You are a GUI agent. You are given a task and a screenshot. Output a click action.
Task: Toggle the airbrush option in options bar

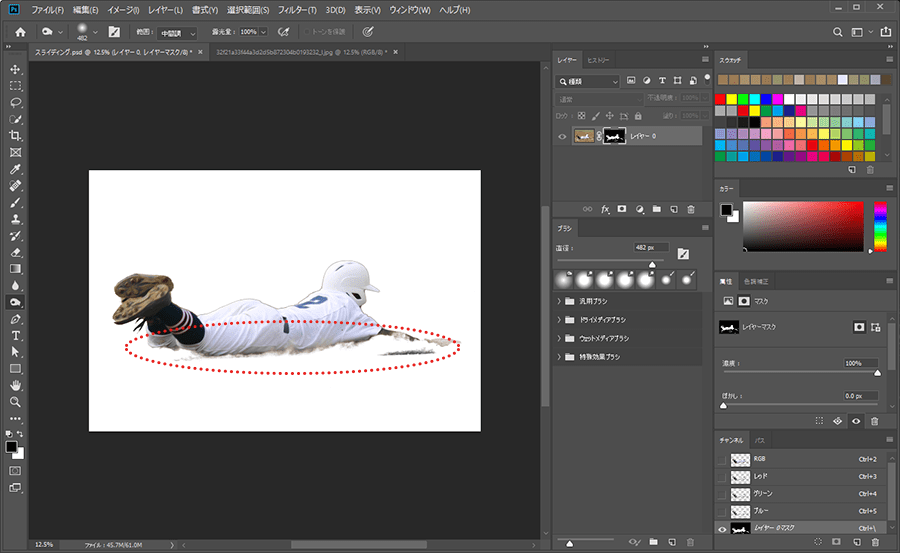pos(284,32)
